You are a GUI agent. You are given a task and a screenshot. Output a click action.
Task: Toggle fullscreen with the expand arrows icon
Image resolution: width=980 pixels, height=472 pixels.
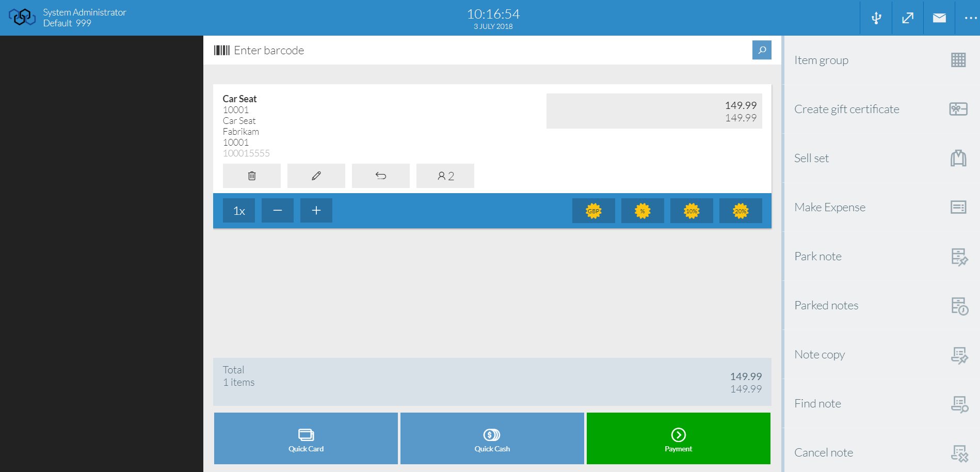[908, 18]
